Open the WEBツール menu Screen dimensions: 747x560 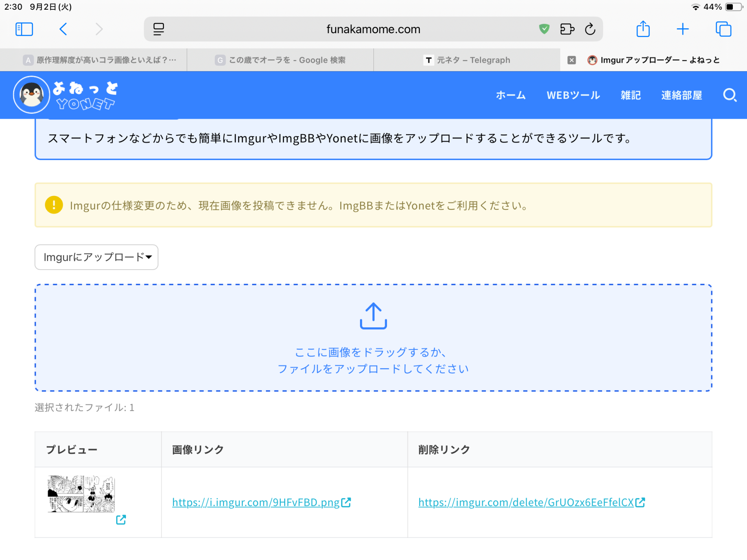(573, 96)
